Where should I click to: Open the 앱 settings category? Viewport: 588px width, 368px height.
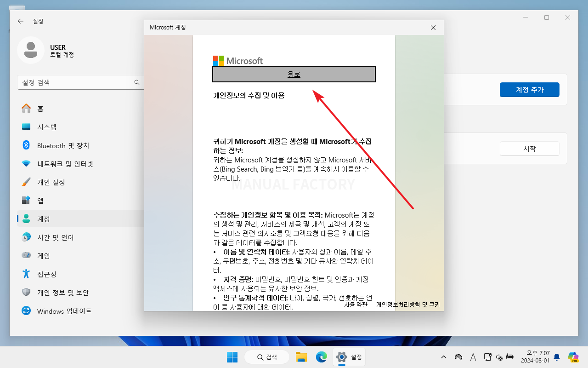pyautogui.click(x=80, y=201)
